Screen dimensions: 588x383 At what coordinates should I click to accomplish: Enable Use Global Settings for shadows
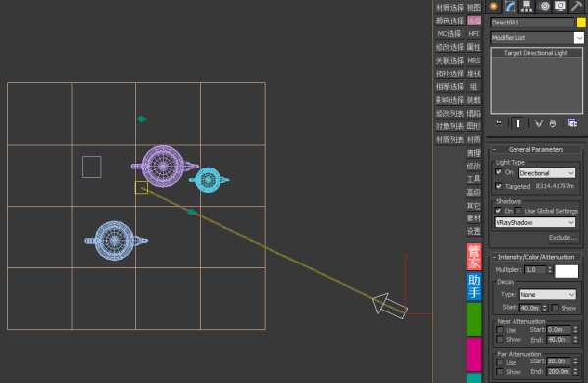pos(518,211)
